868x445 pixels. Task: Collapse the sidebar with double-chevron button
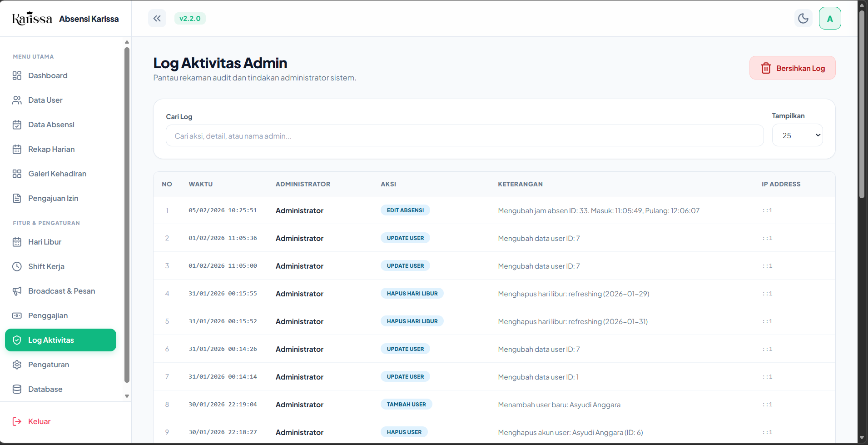pos(157,19)
